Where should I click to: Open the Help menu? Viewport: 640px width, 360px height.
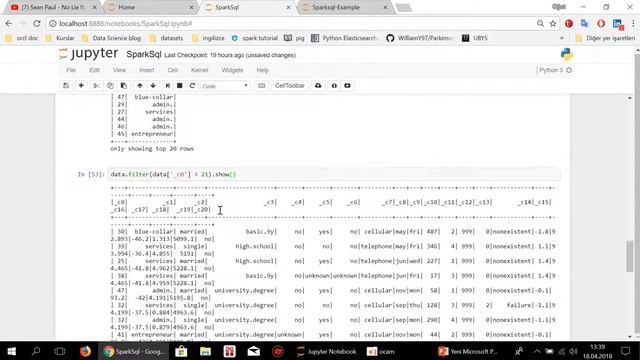[x=262, y=70]
